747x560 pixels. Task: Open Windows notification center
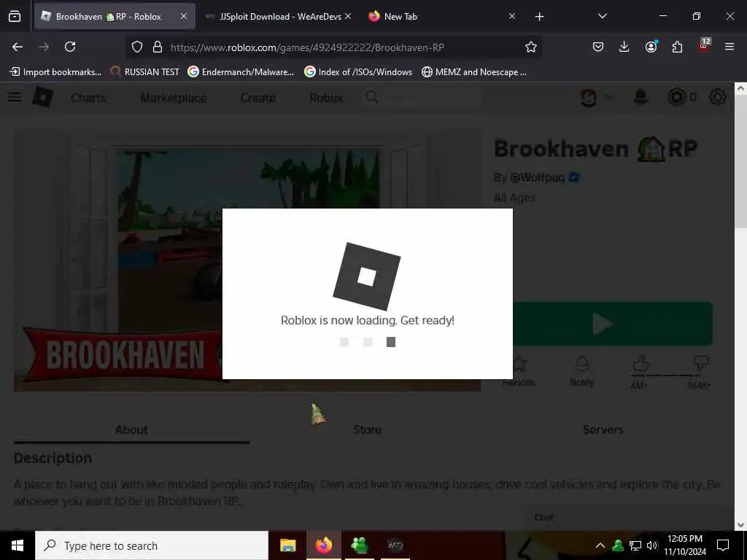click(723, 545)
